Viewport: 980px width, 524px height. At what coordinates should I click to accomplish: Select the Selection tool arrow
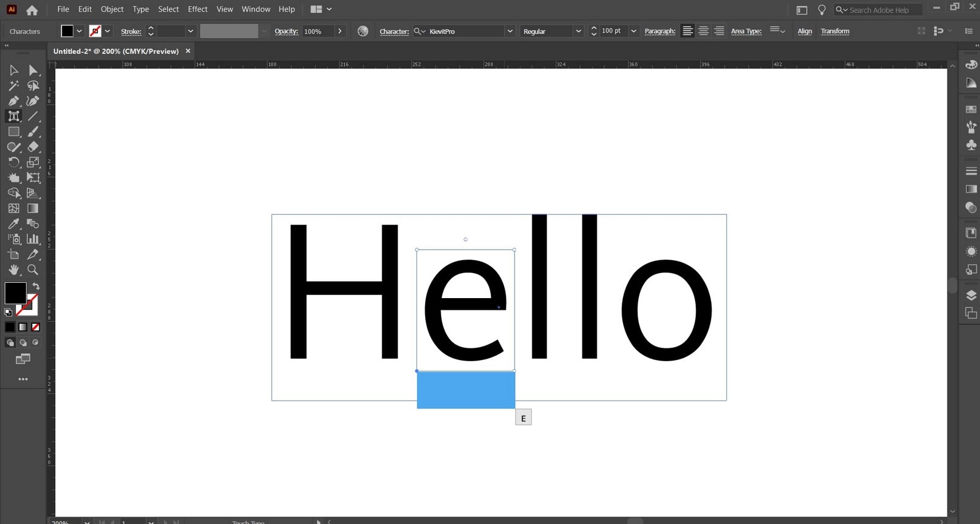(13, 70)
